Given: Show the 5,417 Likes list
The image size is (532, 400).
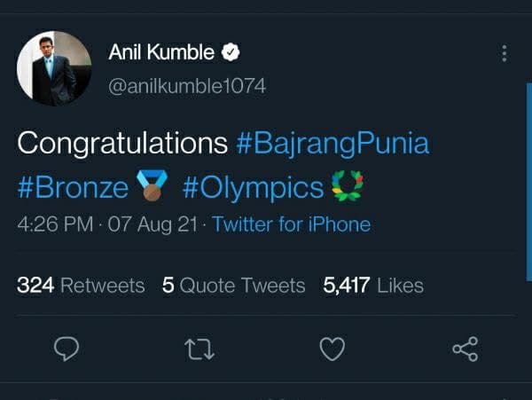Looking at the screenshot, I should (374, 285).
